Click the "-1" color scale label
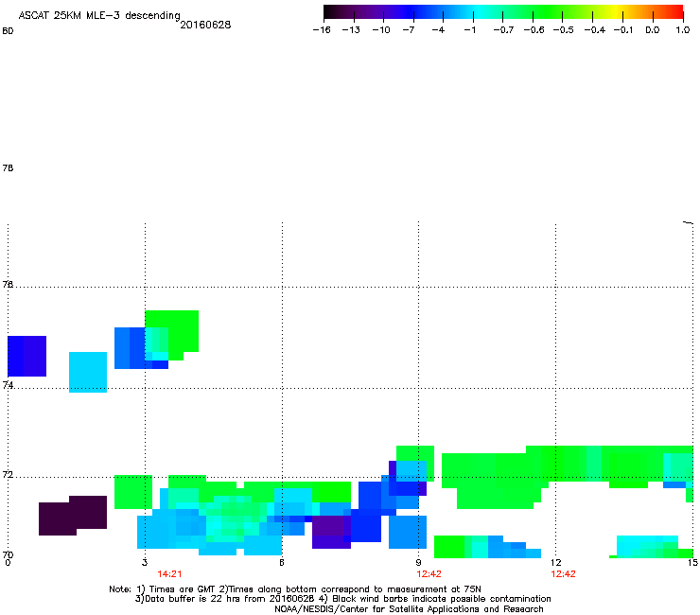The height and width of the screenshot is (615, 700). click(469, 30)
